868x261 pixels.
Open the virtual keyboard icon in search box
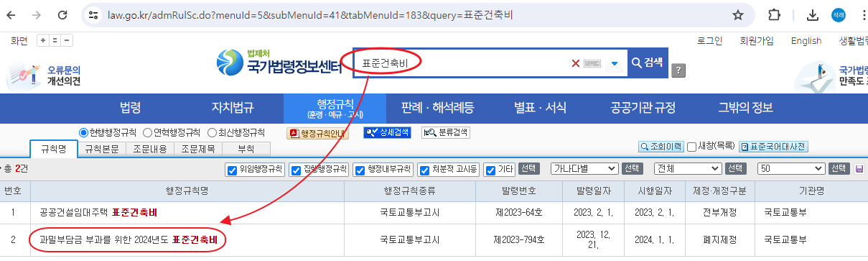pos(592,63)
